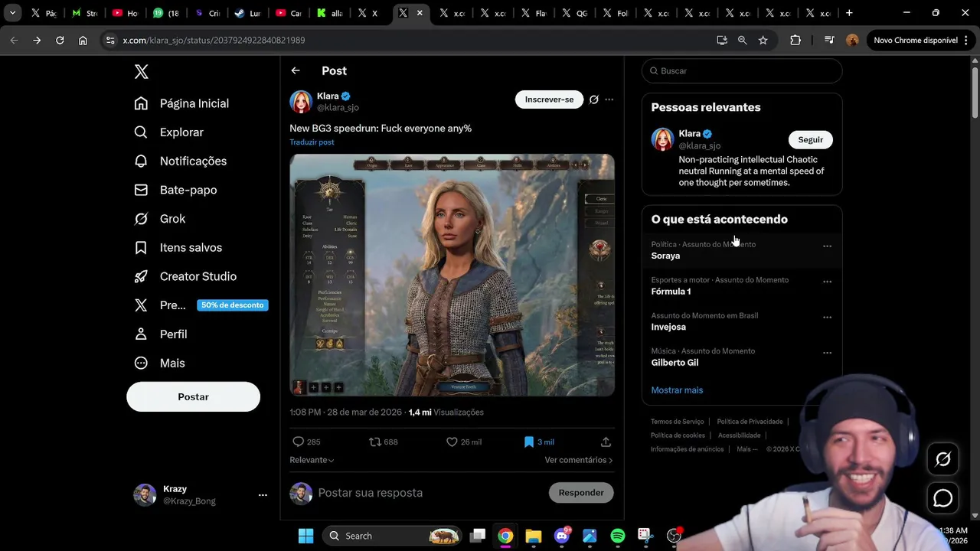Screen dimensions: 980x551
Task: Switch to the Kick tab
Action: [329, 13]
